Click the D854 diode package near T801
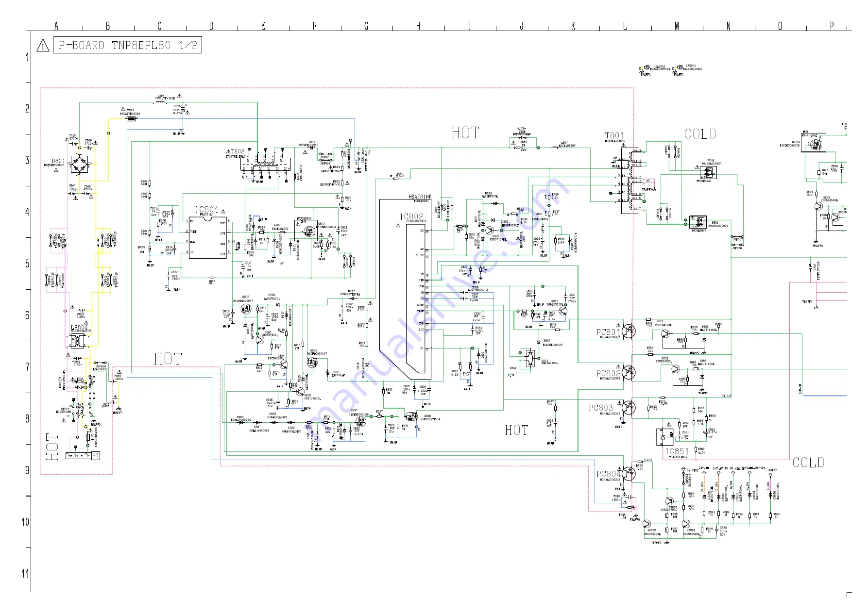The height and width of the screenshot is (613, 868). point(709,173)
